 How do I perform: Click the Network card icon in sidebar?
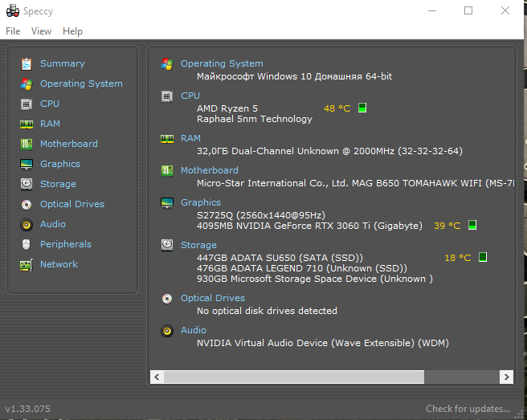[27, 265]
